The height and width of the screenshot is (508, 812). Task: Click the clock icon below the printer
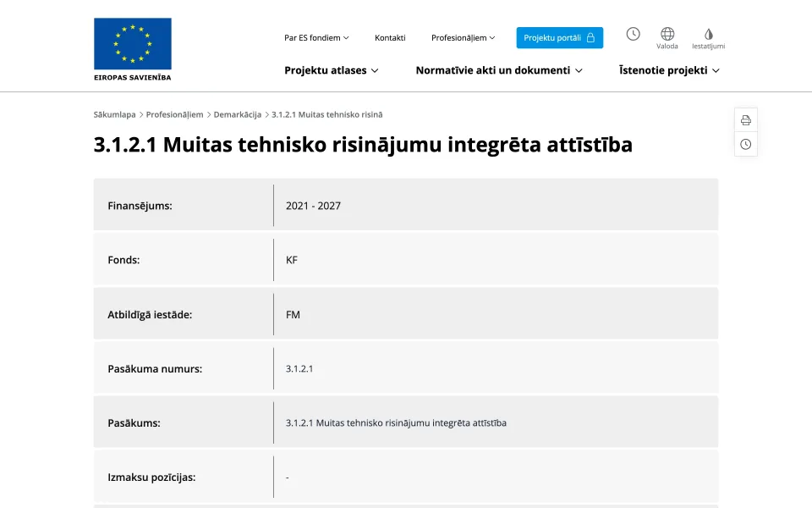coord(746,144)
